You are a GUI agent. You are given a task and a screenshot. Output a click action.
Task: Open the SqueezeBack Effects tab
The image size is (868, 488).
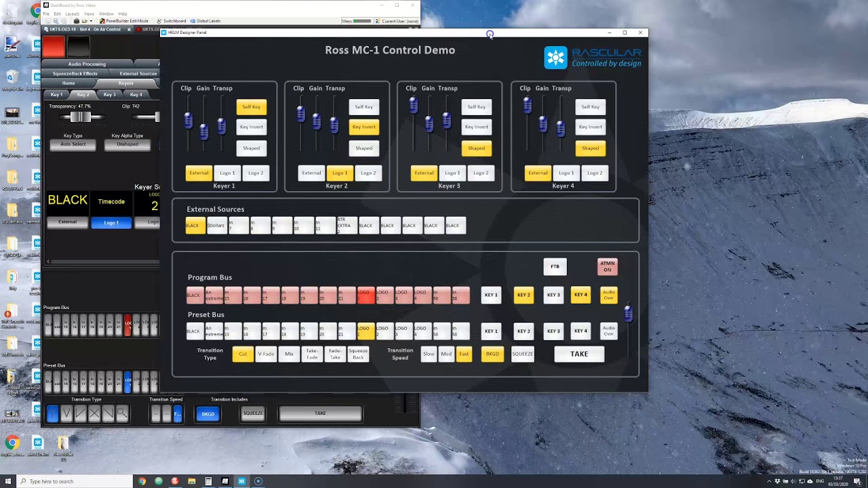(75, 73)
